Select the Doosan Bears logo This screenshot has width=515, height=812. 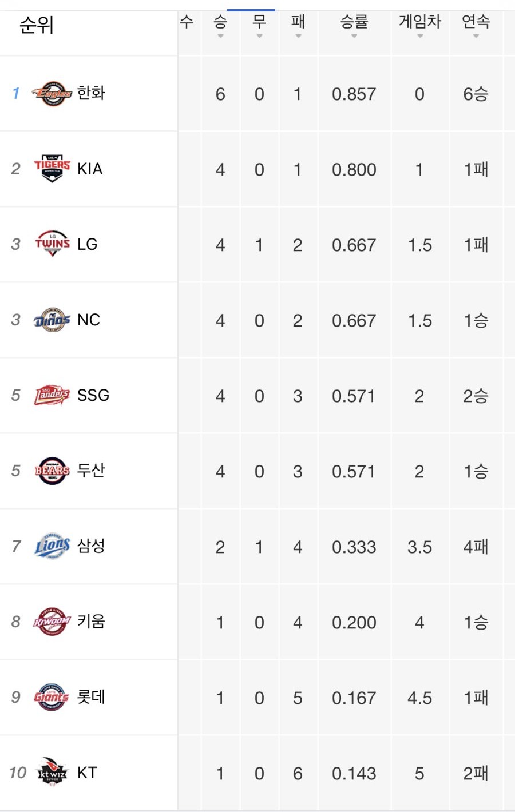(x=52, y=471)
